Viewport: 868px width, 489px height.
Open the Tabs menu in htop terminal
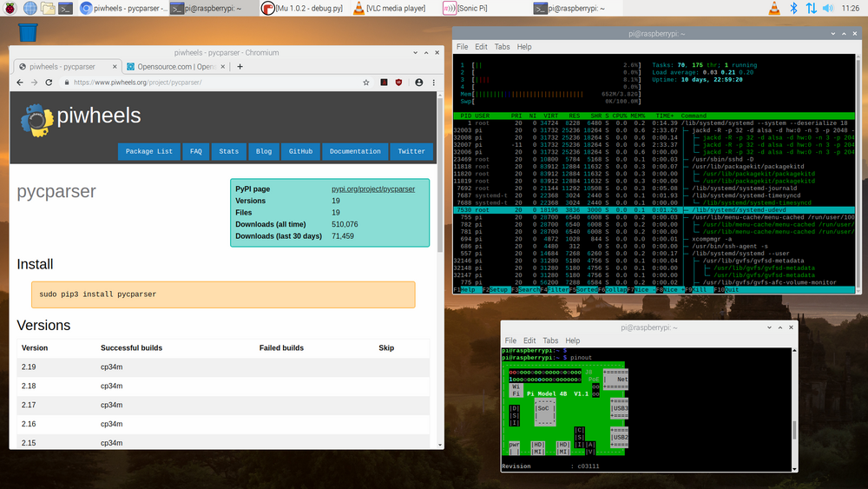click(x=502, y=47)
